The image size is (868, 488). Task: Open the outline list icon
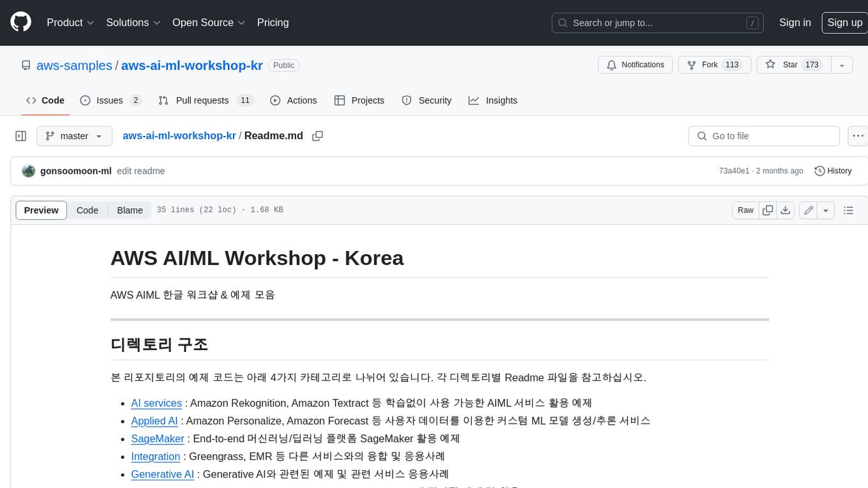click(x=848, y=210)
